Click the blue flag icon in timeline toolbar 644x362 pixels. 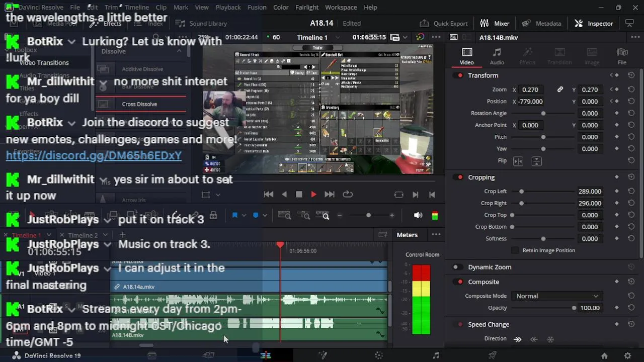pyautogui.click(x=235, y=215)
